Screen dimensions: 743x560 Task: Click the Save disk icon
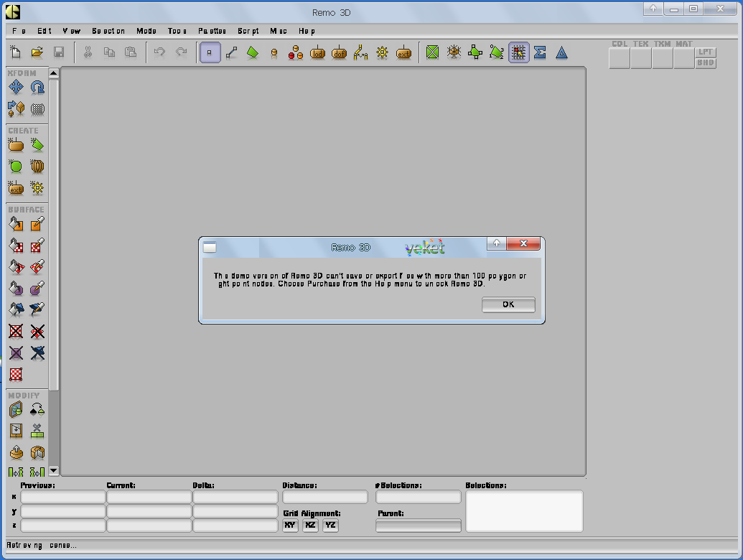(x=59, y=52)
